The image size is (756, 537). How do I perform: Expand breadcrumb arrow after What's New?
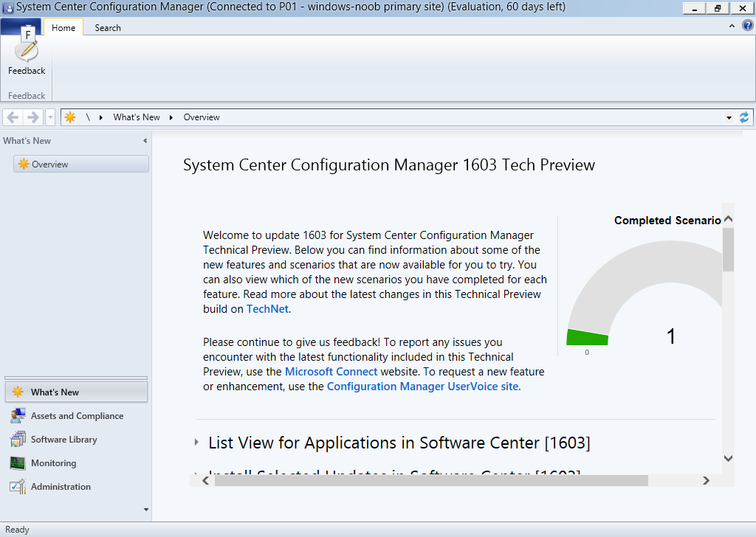point(171,117)
